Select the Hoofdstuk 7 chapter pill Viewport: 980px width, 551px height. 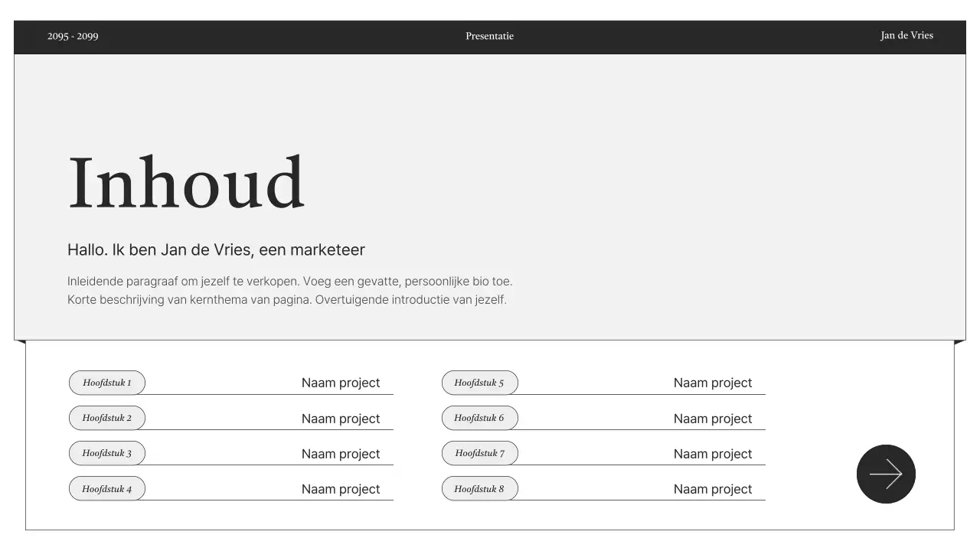coord(480,453)
